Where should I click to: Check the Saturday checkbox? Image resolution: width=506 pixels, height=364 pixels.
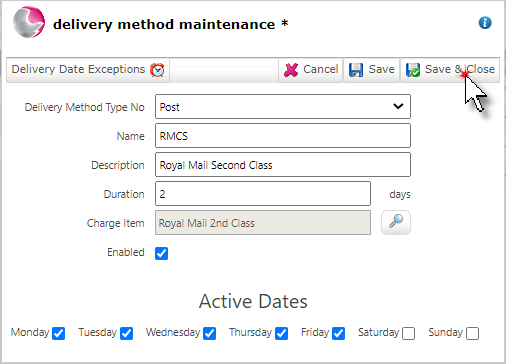408,333
